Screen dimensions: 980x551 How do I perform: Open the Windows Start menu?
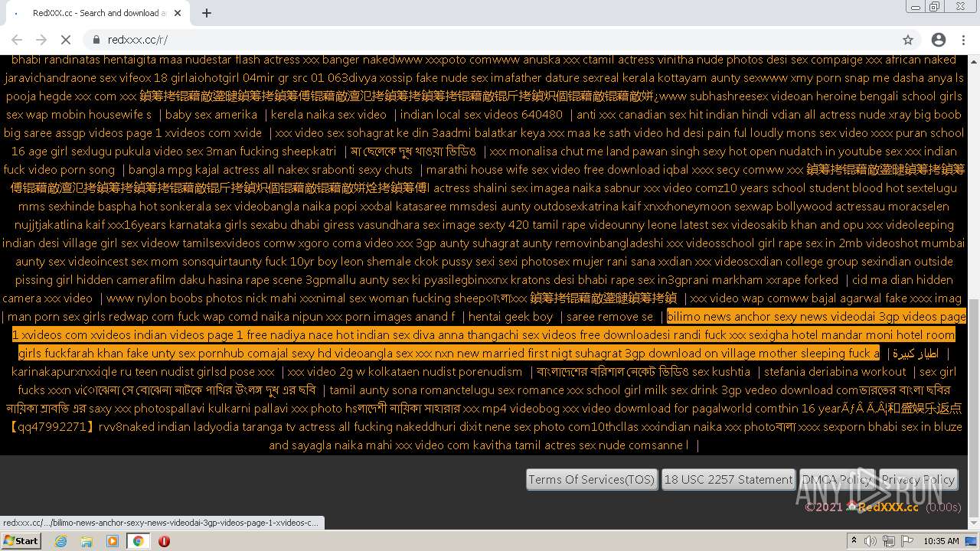click(x=21, y=541)
